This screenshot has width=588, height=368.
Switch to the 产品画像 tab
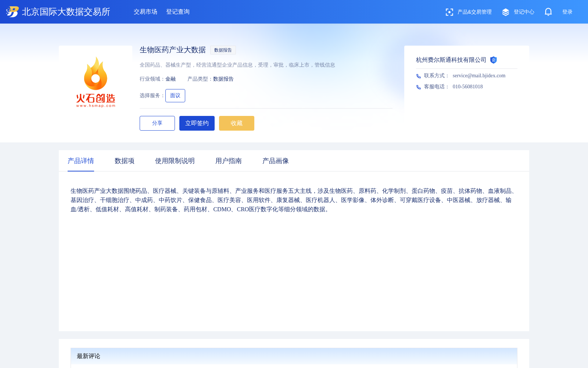pos(276,161)
